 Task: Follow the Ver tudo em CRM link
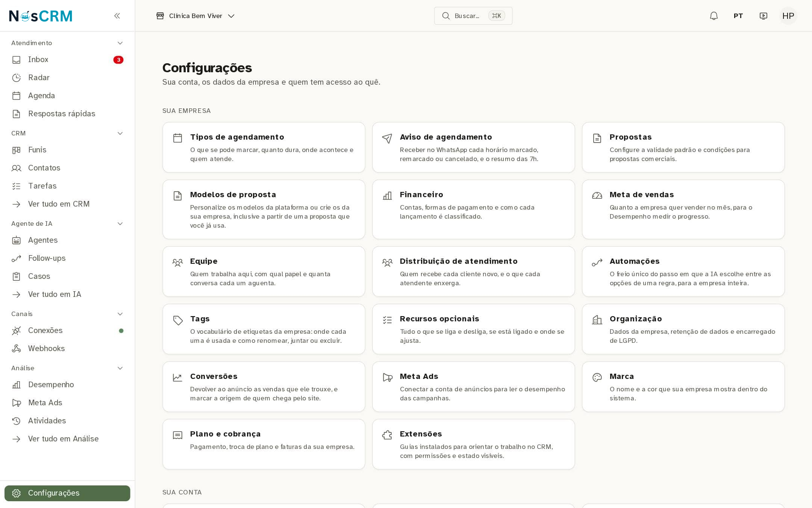(67, 204)
